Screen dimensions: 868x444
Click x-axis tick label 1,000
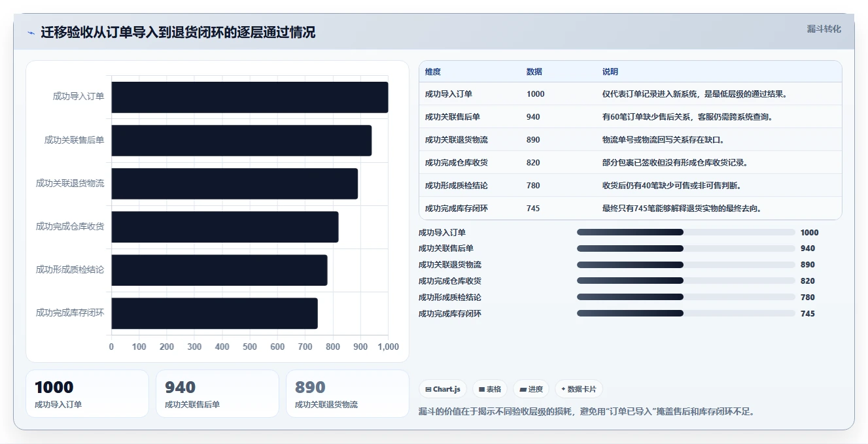point(388,347)
